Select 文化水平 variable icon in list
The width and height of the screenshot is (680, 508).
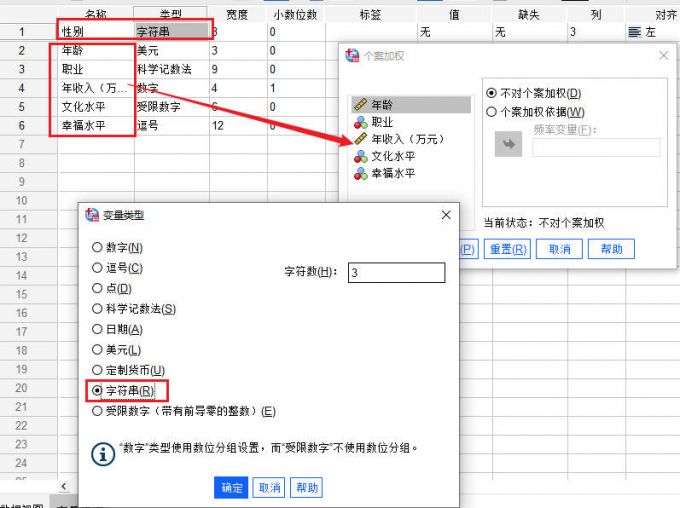(x=361, y=156)
